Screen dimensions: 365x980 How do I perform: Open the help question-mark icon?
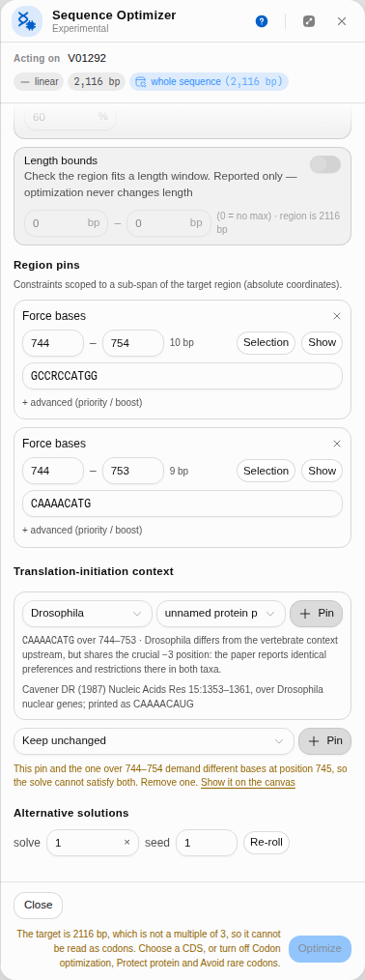(262, 21)
